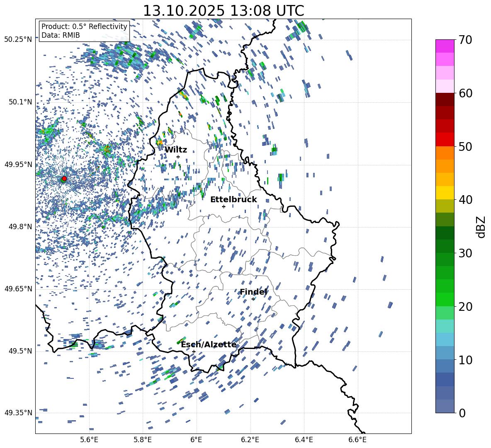Viewport: 491px width, 448px height.
Task: Click the 50.25°N latitude axis label
Action: click(x=18, y=40)
